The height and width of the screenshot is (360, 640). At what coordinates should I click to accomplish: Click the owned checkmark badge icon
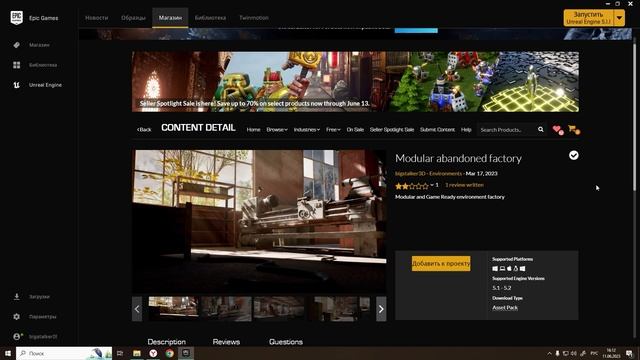(573, 155)
